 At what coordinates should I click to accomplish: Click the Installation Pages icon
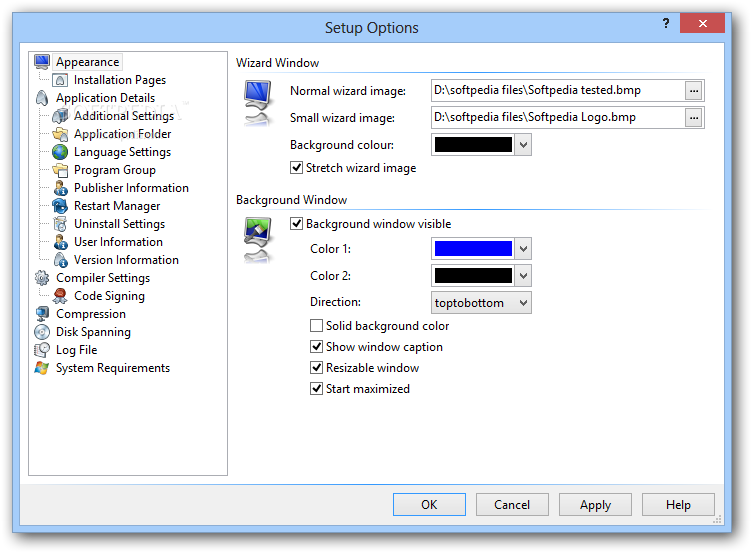tap(60, 80)
